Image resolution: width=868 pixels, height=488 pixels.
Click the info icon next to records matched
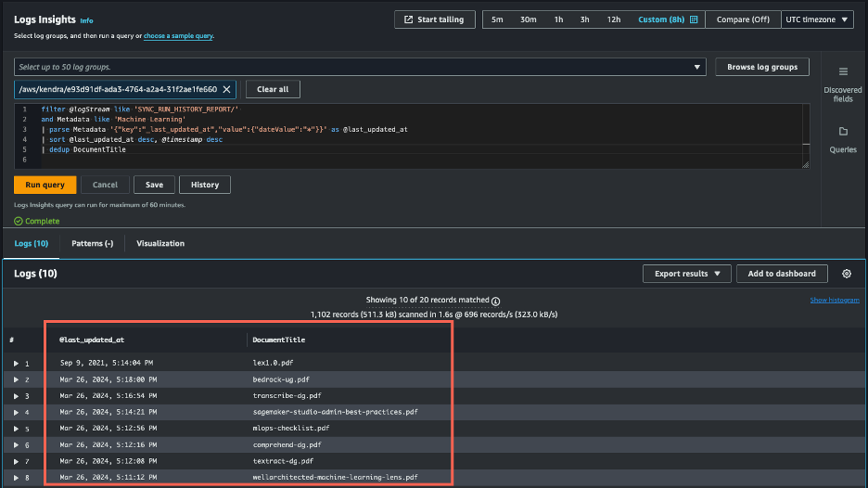coord(495,301)
